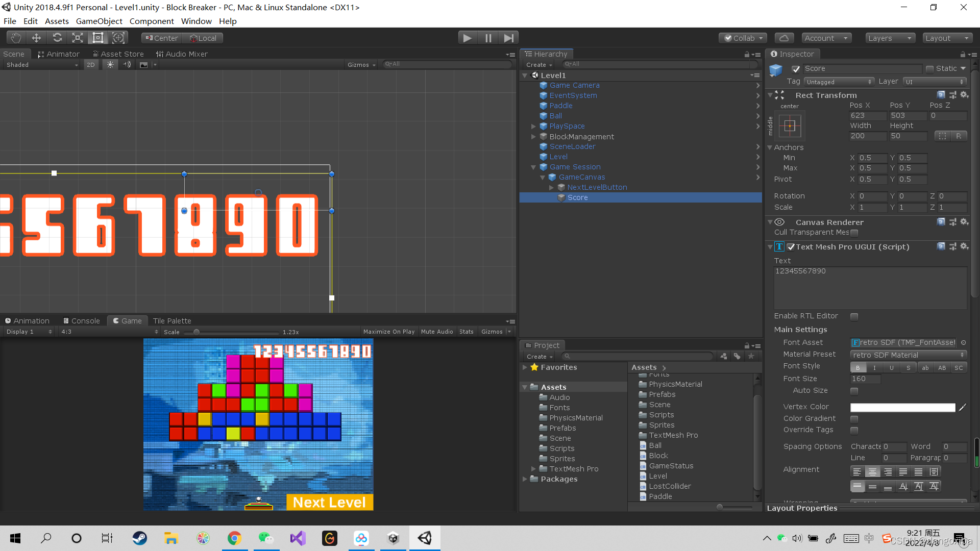Switch to the Console tab
The image size is (980, 551).
tap(82, 321)
